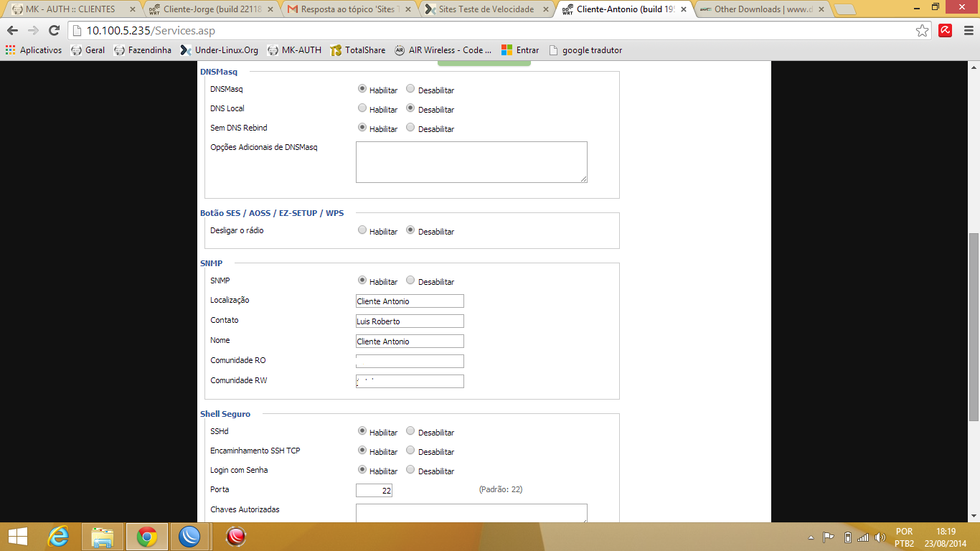Open the MK-AUTH bookmark
Image resolution: width=980 pixels, height=551 pixels.
(294, 50)
